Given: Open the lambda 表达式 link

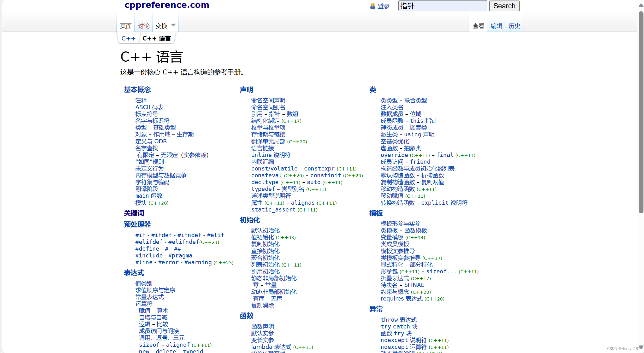Looking at the screenshot, I should coord(271,347).
